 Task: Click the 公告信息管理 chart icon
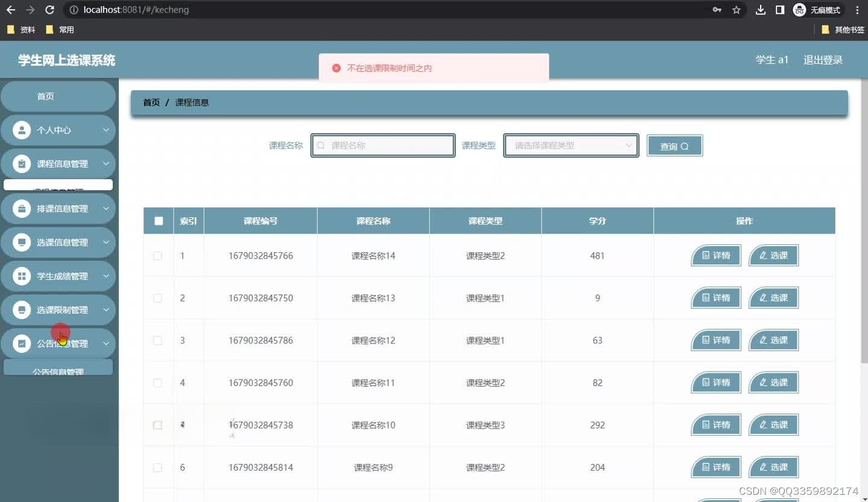coord(22,344)
